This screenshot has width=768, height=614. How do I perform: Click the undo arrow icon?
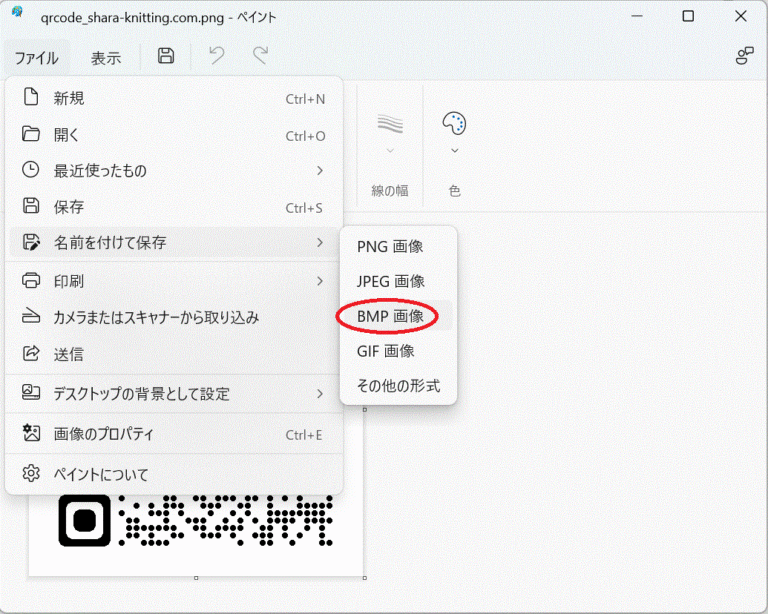point(216,57)
